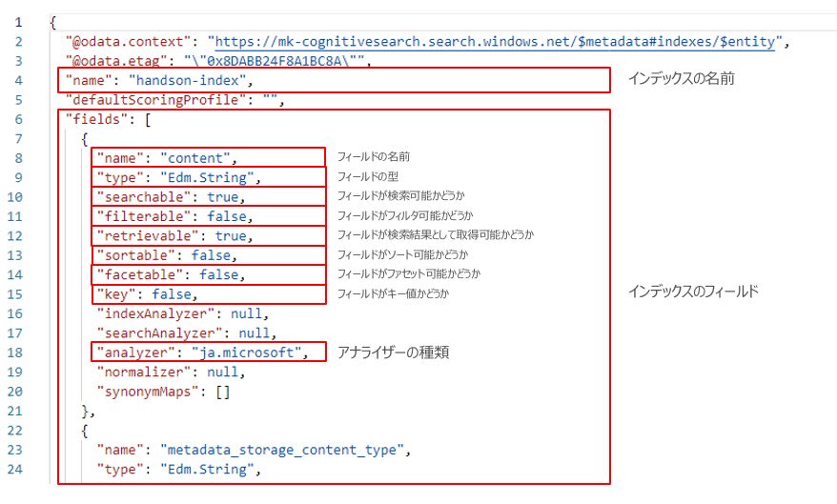Click line number 18 in the gutter
The height and width of the screenshot is (504, 837).
[x=15, y=353]
